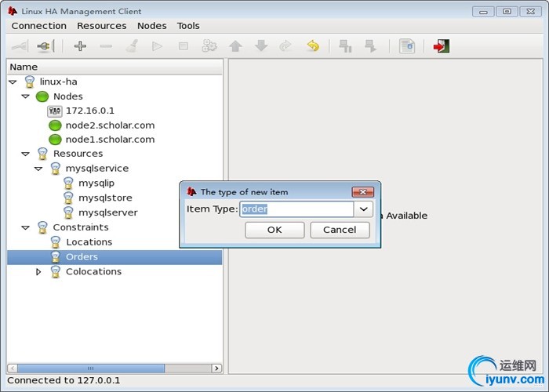Click the green circle beside Nodes
549x392 pixels.
tap(42, 96)
